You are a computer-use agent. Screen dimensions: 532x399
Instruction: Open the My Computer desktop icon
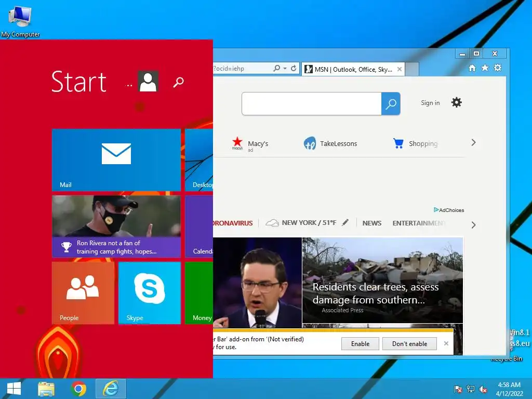[20, 21]
